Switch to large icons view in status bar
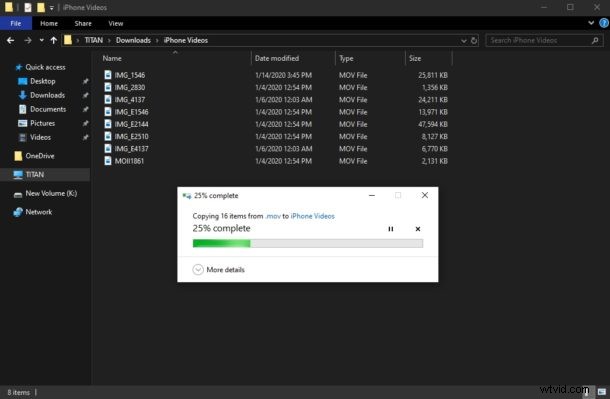Viewport: 610px width, 399px height. pyautogui.click(x=602, y=392)
